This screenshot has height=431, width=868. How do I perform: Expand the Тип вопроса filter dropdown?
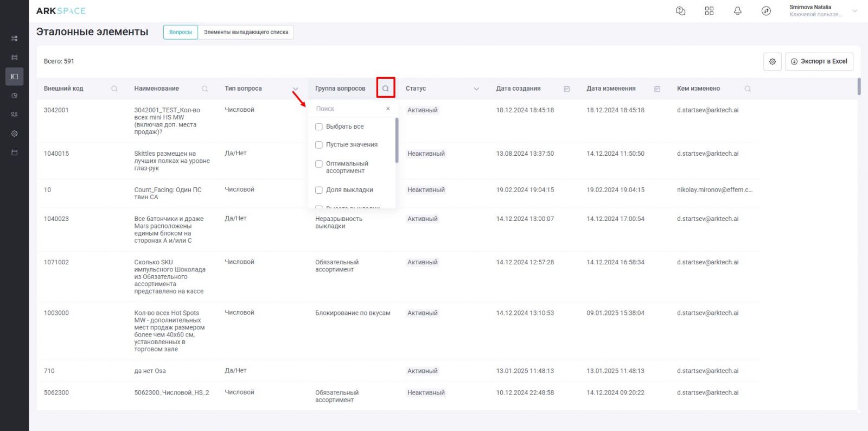[x=295, y=88]
